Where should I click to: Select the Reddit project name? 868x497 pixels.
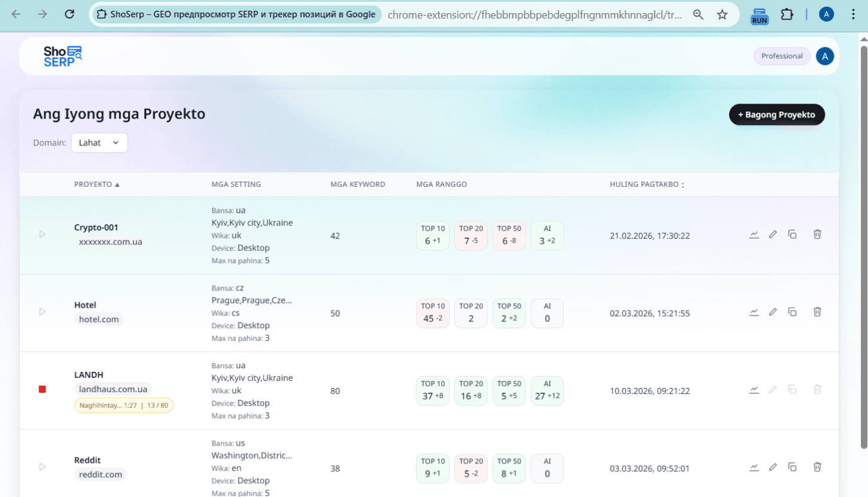[87, 460]
